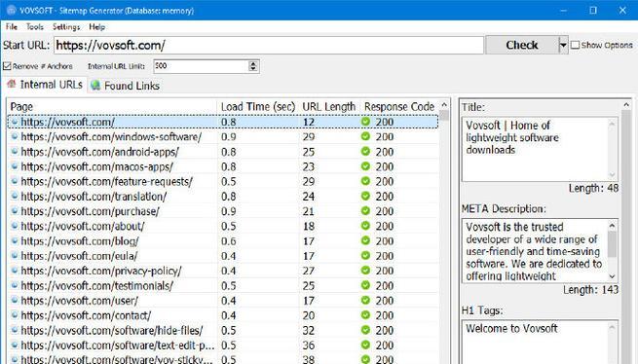The width and height of the screenshot is (638, 364).
Task: Click the green status icon of the android-apps row
Action: point(366,151)
